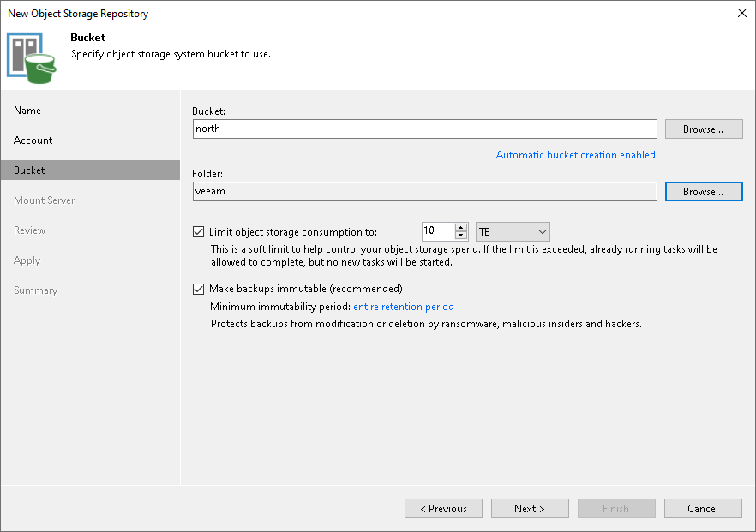Click the storage limit number field
The image size is (756, 532).
click(437, 231)
